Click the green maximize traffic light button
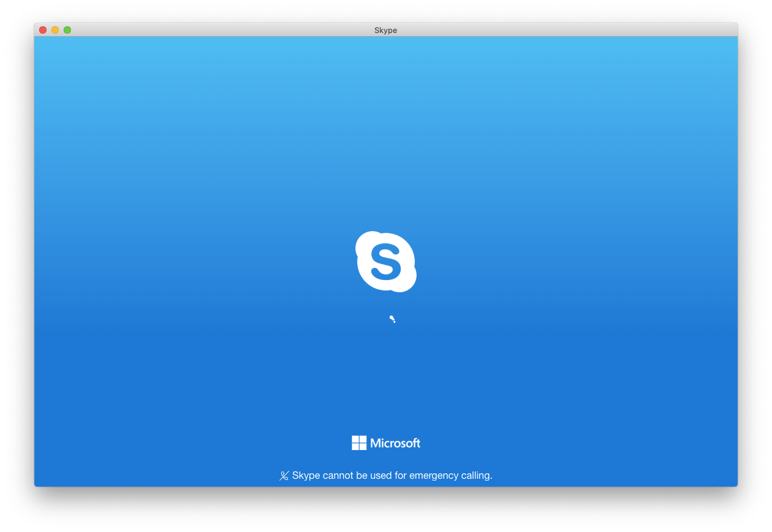The height and width of the screenshot is (532, 772). click(x=67, y=29)
